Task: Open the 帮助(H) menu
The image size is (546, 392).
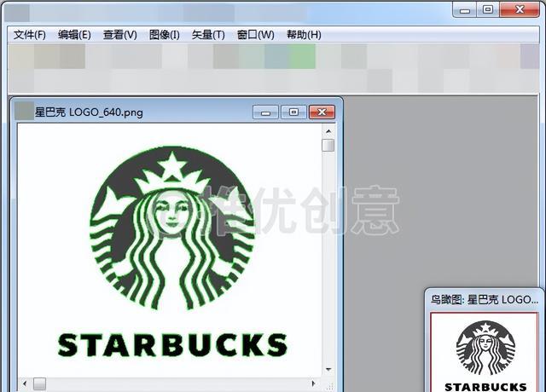Action: pyautogui.click(x=304, y=35)
